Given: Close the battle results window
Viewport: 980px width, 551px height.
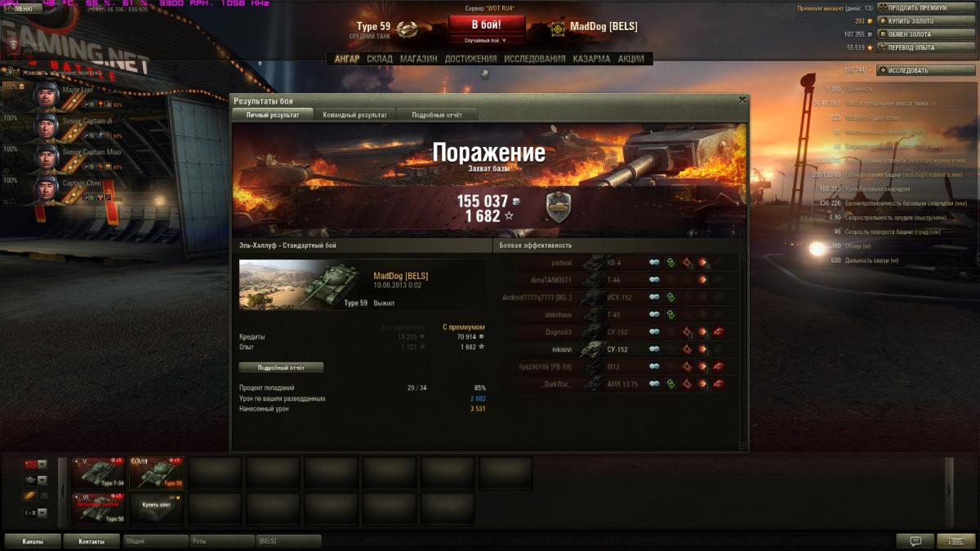Looking at the screenshot, I should (742, 100).
